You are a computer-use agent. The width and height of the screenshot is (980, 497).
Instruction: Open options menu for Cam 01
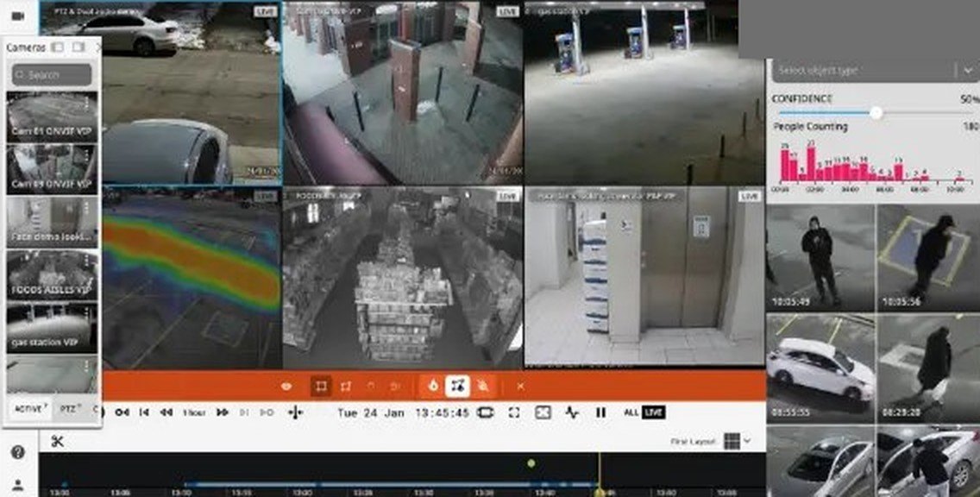pyautogui.click(x=87, y=103)
